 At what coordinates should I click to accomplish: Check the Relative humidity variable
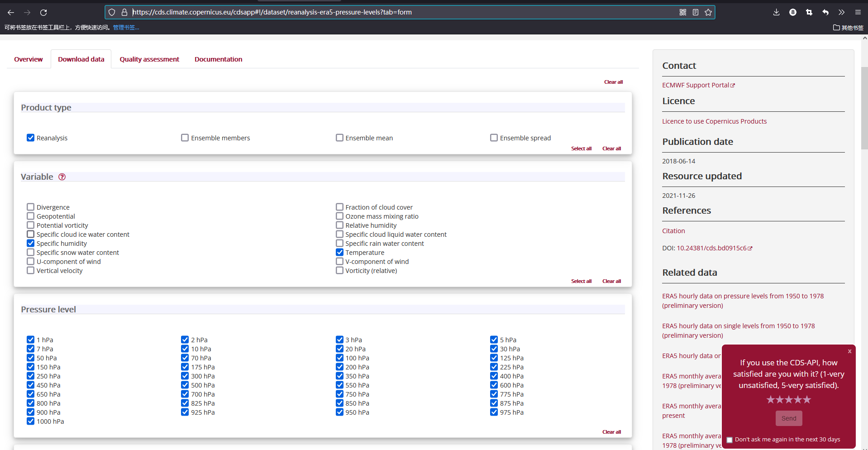pos(339,225)
